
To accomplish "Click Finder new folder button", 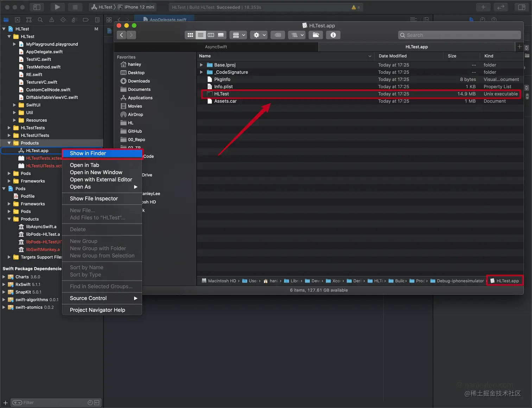I will [316, 35].
